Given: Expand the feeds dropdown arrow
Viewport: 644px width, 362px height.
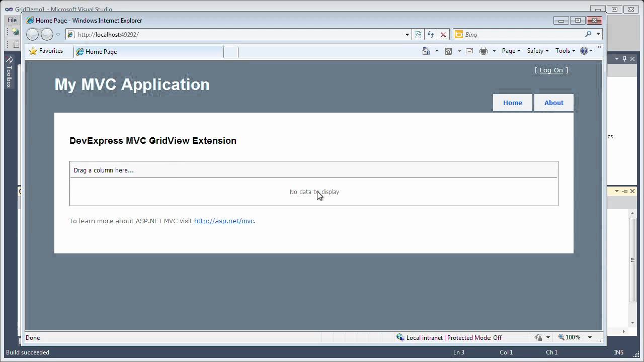Looking at the screenshot, I should point(459,51).
